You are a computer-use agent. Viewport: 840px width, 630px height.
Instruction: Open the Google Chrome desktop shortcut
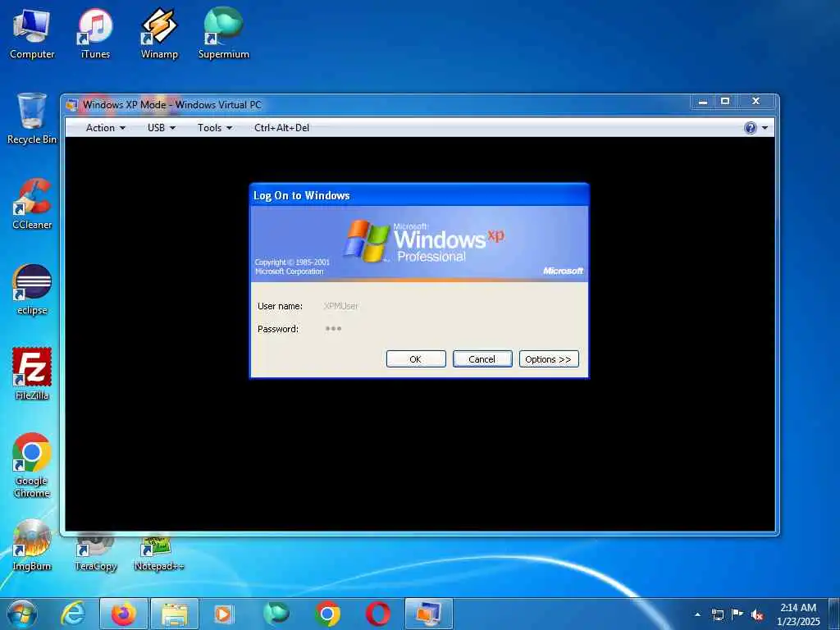(x=32, y=465)
